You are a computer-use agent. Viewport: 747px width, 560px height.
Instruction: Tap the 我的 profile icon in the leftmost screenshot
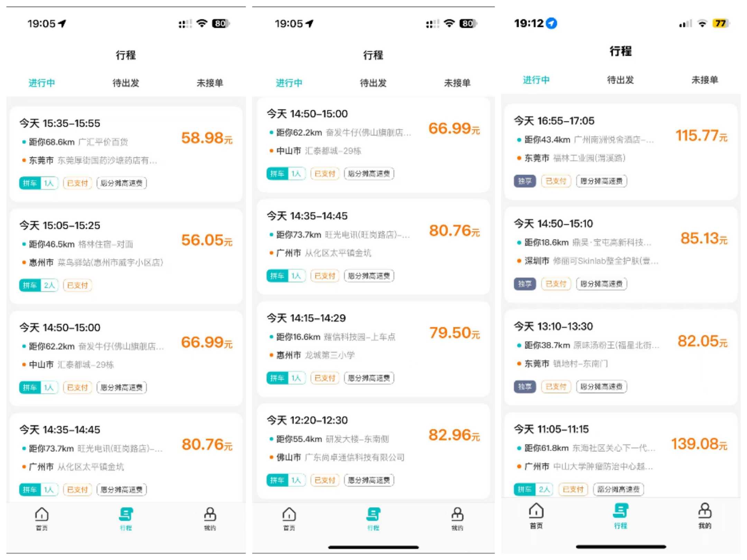[x=210, y=518]
